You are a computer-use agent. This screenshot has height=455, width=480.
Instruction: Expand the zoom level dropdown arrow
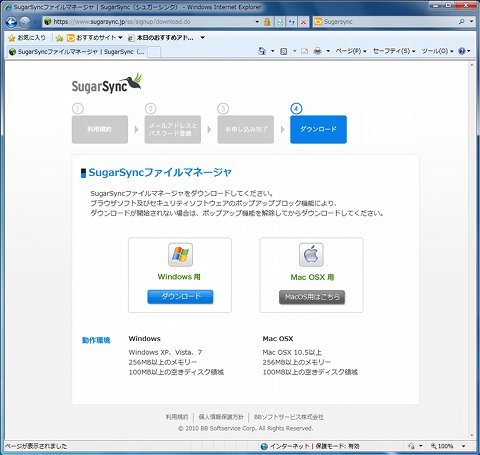tap(463, 446)
